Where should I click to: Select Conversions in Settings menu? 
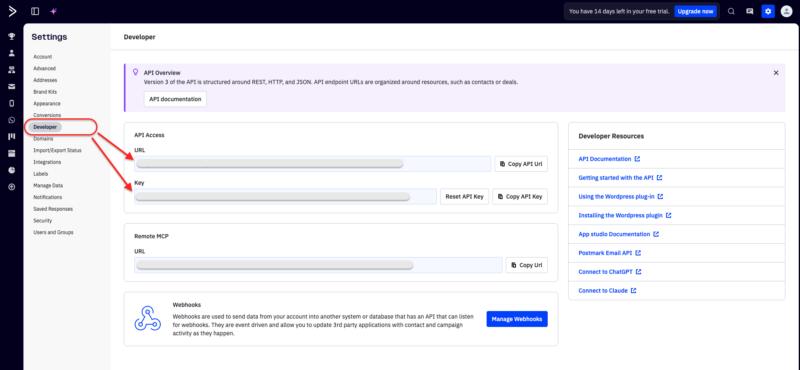point(47,115)
